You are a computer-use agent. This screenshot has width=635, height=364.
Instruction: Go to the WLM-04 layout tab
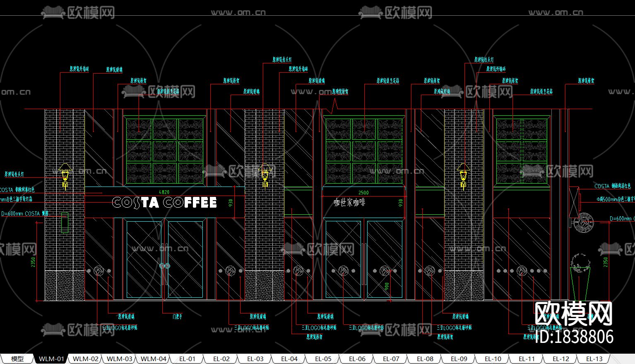154,359
